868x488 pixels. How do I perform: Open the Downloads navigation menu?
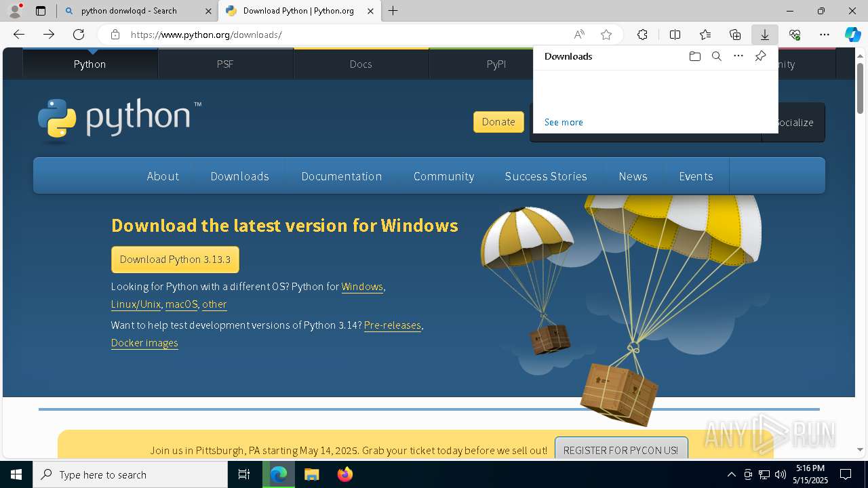(239, 176)
